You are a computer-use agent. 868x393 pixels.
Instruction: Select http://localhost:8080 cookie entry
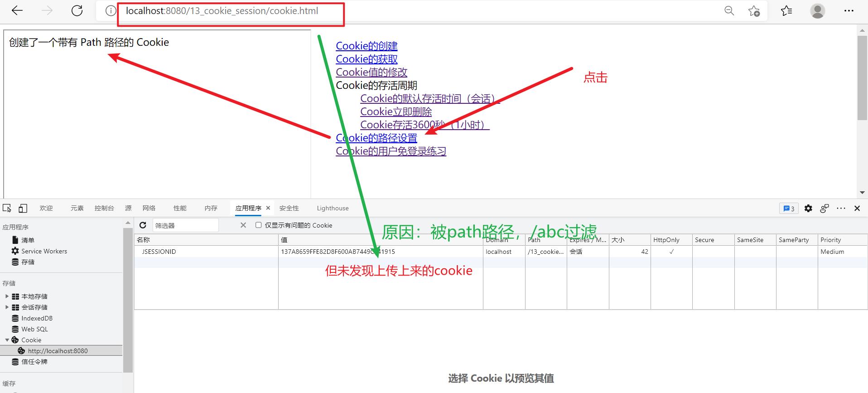coord(58,351)
